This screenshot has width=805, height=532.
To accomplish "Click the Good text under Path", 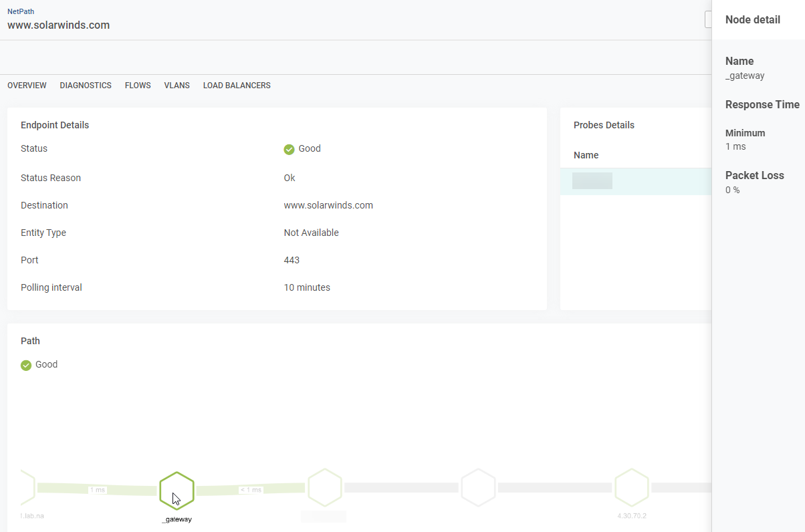I will tap(46, 364).
